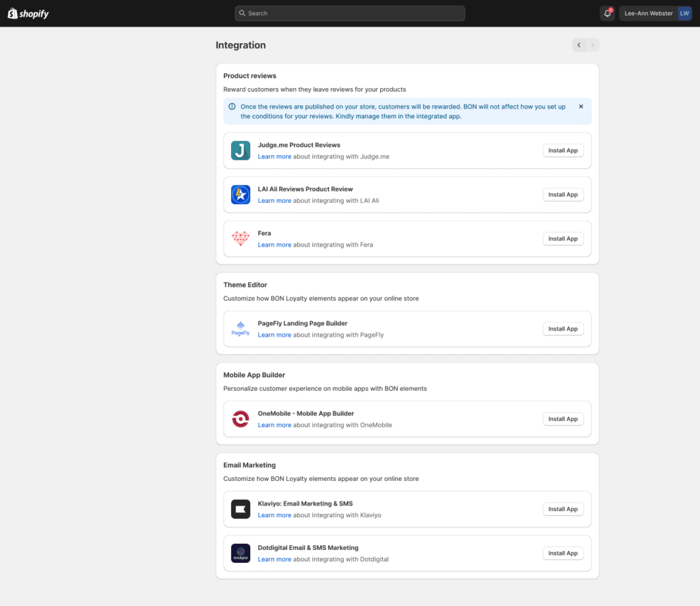Dismiss the blue info banner
Screen dimensions: 700x606
(581, 107)
